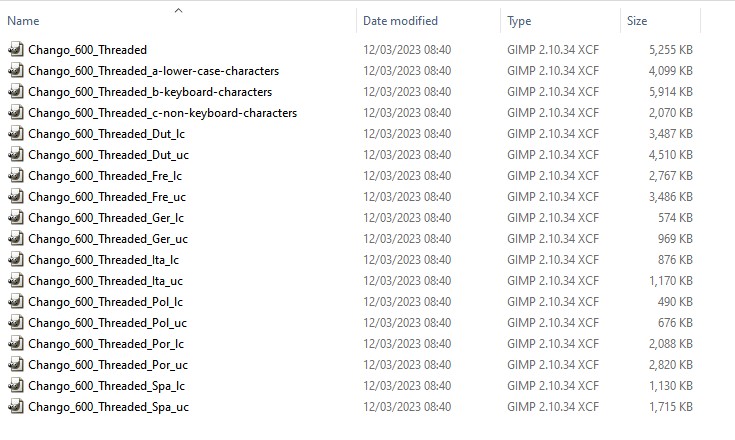The image size is (735, 440).
Task: Click the 4,510 KB size value
Action: 671,155
